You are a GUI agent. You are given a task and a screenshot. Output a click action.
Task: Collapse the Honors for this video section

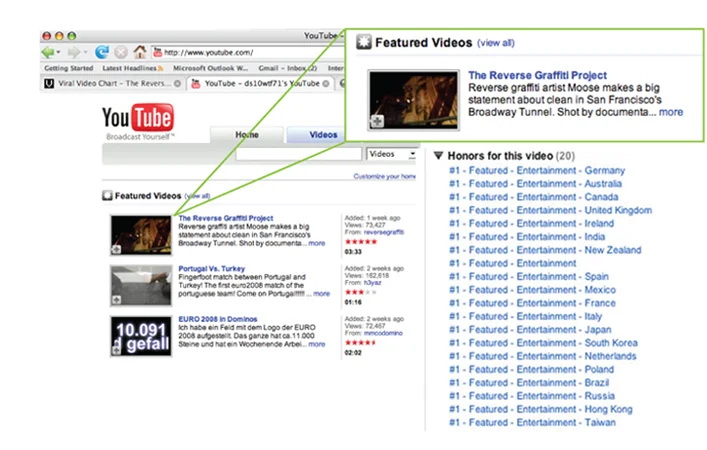tap(438, 156)
